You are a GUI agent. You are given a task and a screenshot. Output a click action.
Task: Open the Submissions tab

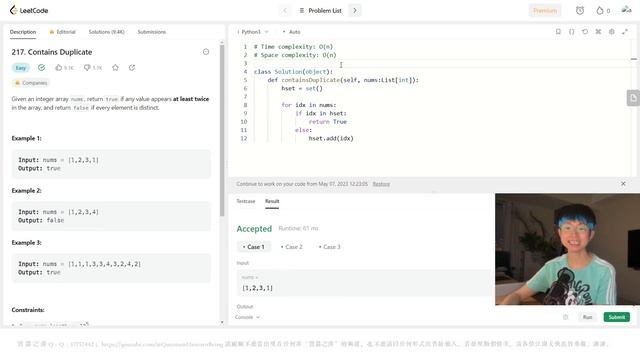pos(151,32)
